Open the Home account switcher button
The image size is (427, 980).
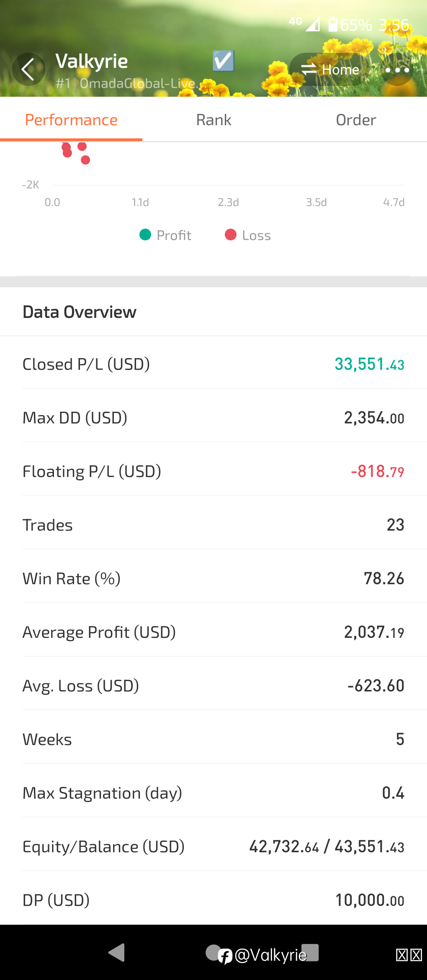tap(329, 70)
